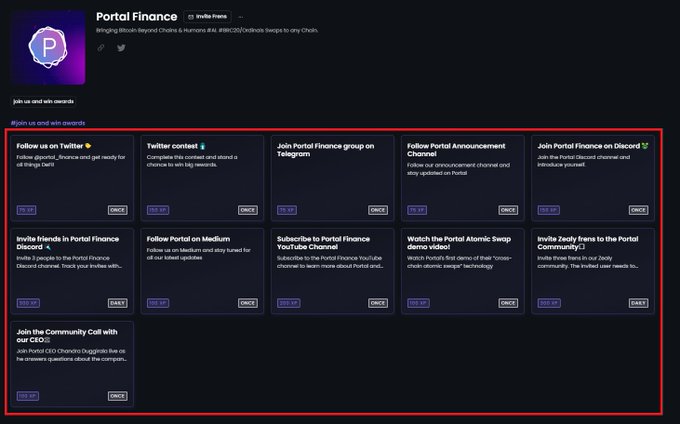Click XP badge on Announcement Channel card
The height and width of the screenshot is (424, 680).
pyautogui.click(x=417, y=210)
